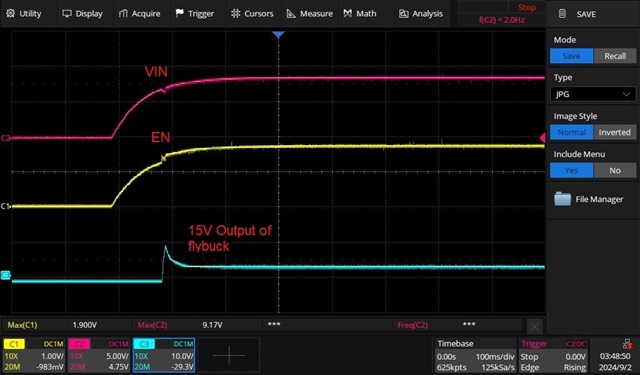Viewport: 640px width, 375px height.
Task: Open the C2 channel settings box
Action: [99, 355]
